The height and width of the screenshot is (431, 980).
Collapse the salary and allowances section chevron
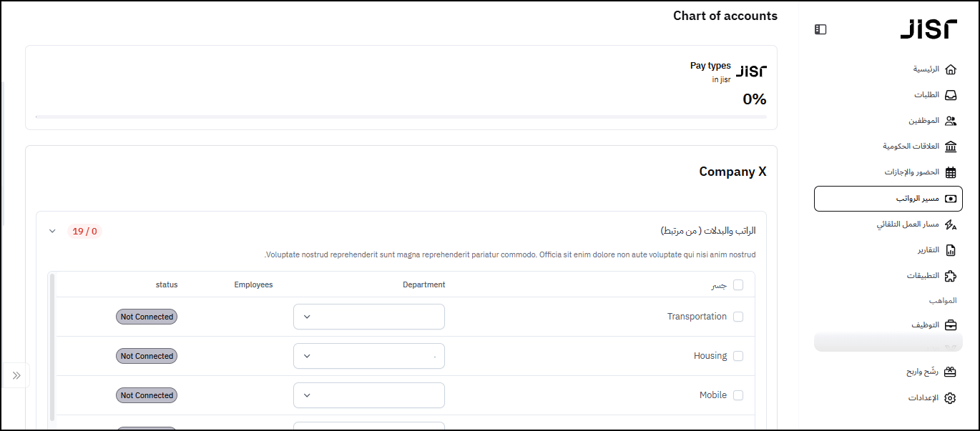pos(52,231)
